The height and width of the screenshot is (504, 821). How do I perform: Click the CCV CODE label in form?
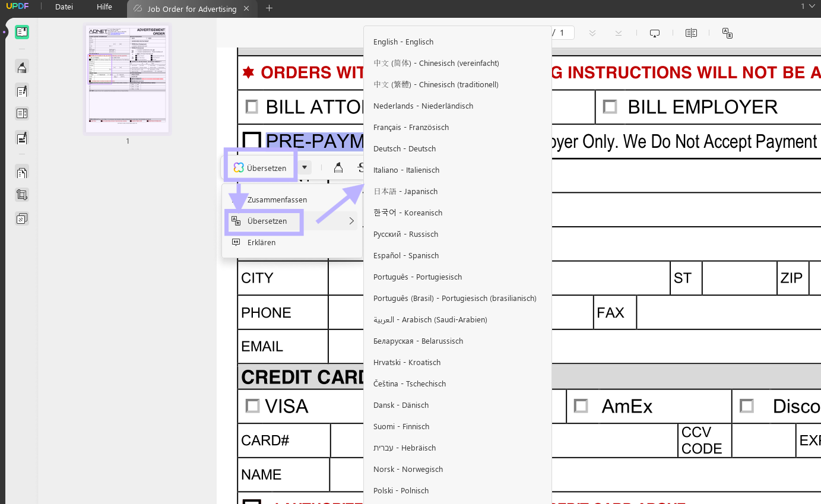tap(702, 440)
